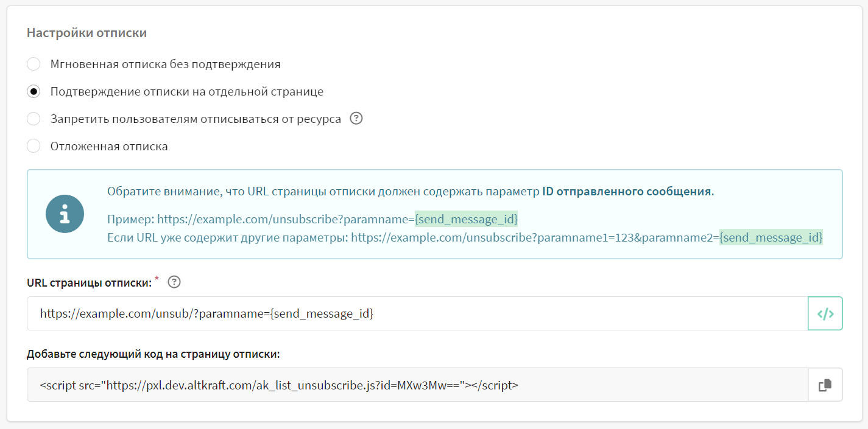Open help icon beside 'Запретить пользователям отписываться'
This screenshot has width=868, height=429.
(x=356, y=119)
